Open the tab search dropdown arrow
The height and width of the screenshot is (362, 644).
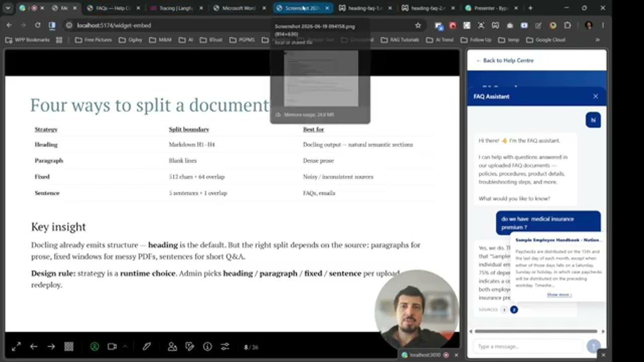pos(8,8)
